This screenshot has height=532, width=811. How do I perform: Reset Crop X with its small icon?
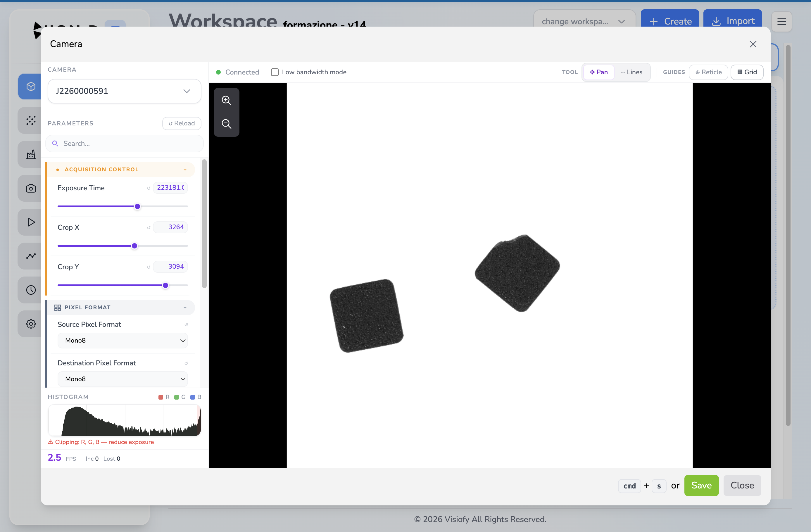tap(149, 228)
